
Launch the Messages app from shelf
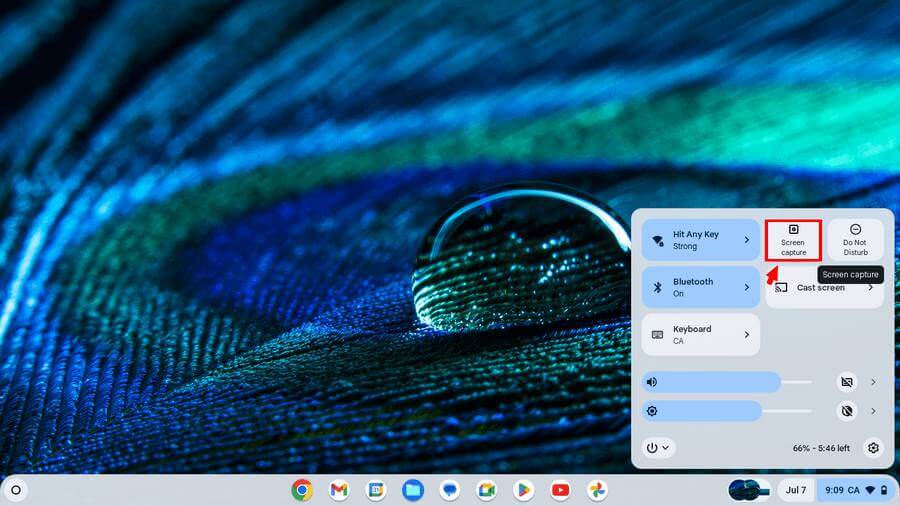[449, 490]
